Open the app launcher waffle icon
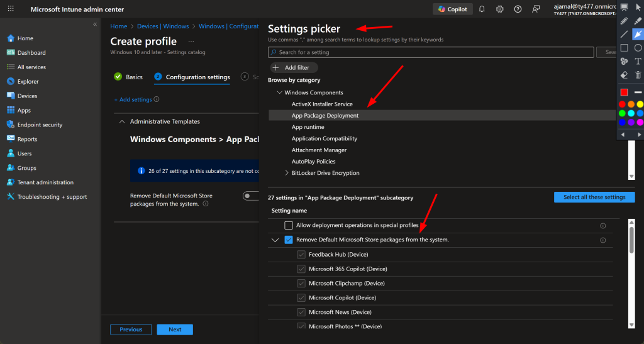This screenshot has height=344, width=644. (x=11, y=9)
